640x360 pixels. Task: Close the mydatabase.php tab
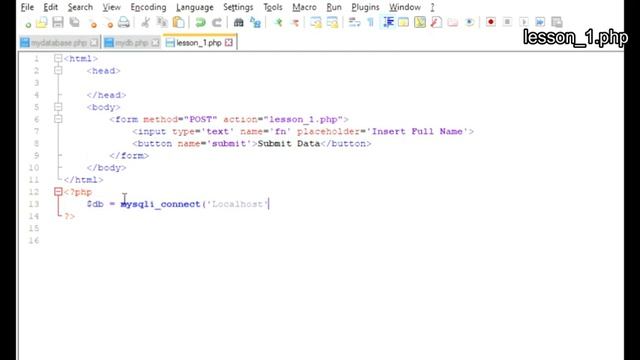click(x=94, y=42)
